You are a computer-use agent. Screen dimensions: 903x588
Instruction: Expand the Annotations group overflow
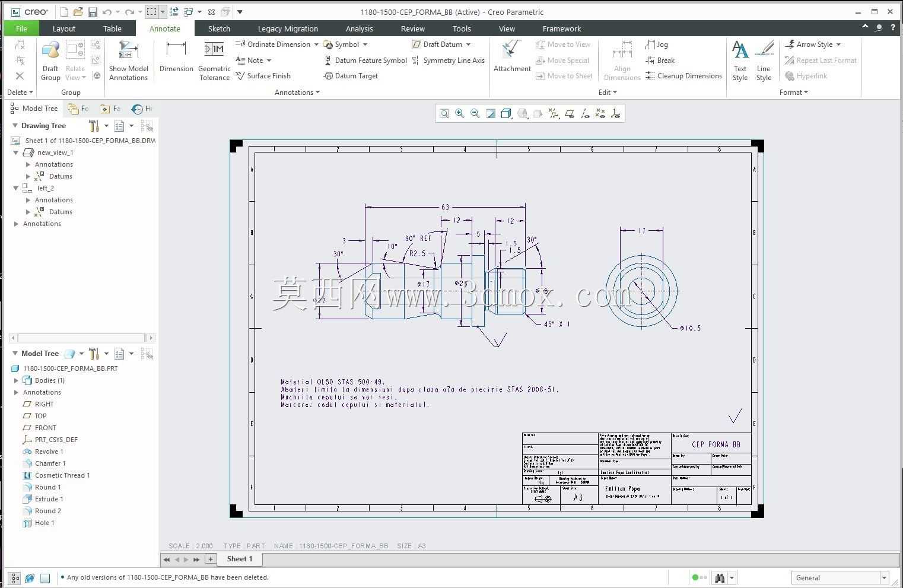tap(297, 93)
